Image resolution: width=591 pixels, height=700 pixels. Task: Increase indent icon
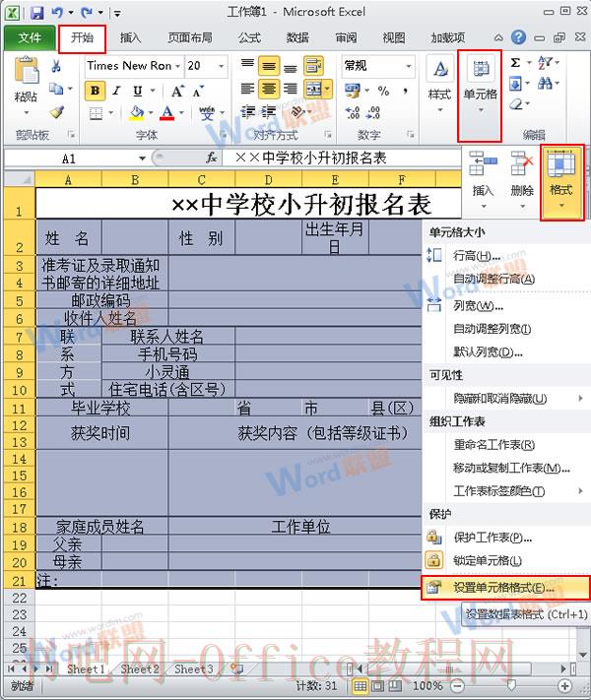coord(269,111)
